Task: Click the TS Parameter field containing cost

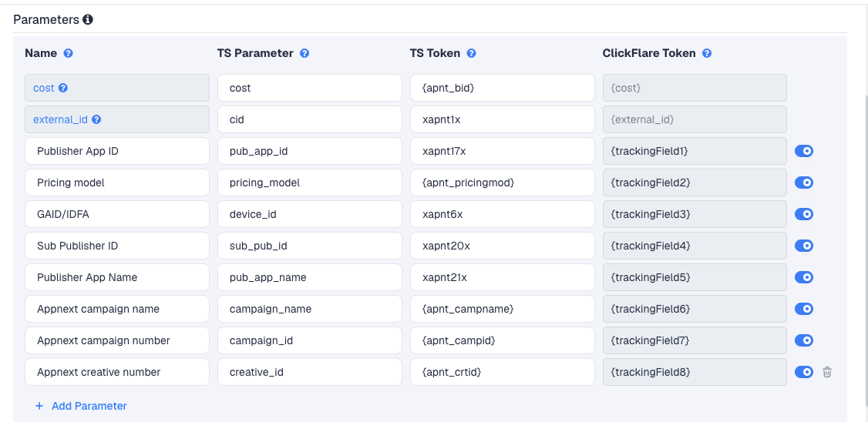Action: click(x=309, y=88)
